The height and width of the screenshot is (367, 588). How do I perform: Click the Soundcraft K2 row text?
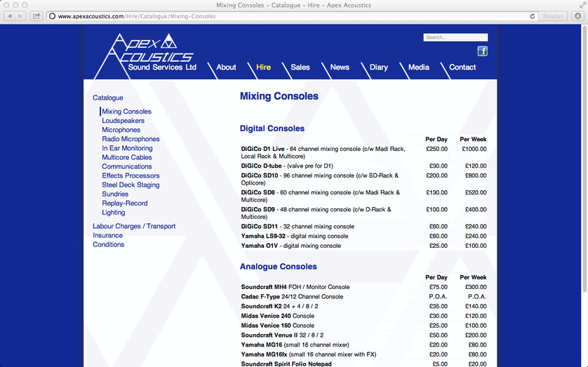[x=279, y=306]
